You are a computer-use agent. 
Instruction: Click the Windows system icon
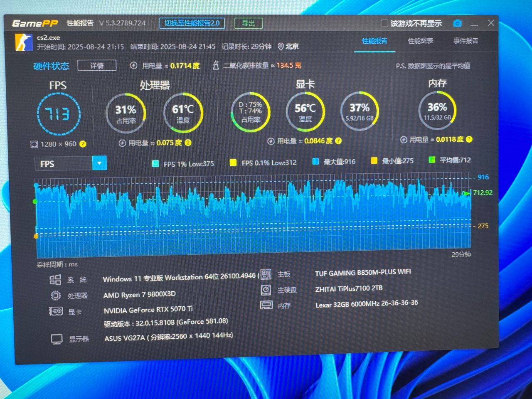click(x=55, y=280)
